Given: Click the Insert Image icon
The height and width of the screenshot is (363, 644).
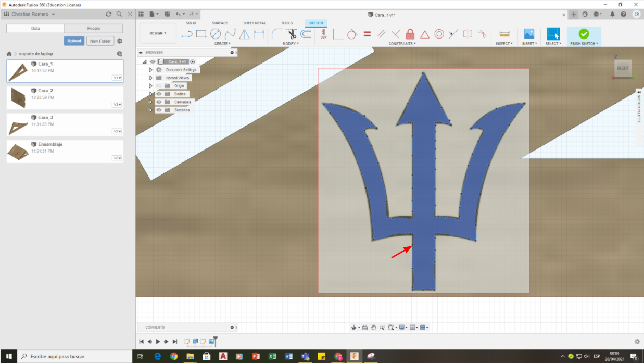Looking at the screenshot, I should click(x=529, y=34).
